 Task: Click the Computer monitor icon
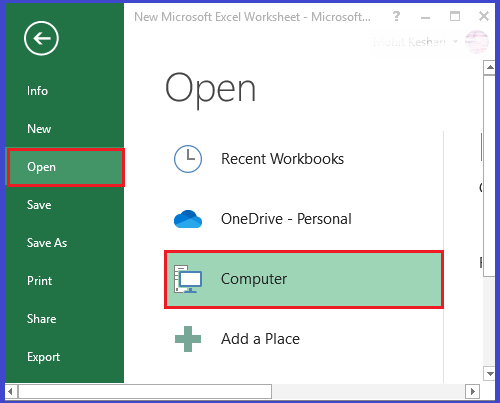pyautogui.click(x=188, y=279)
